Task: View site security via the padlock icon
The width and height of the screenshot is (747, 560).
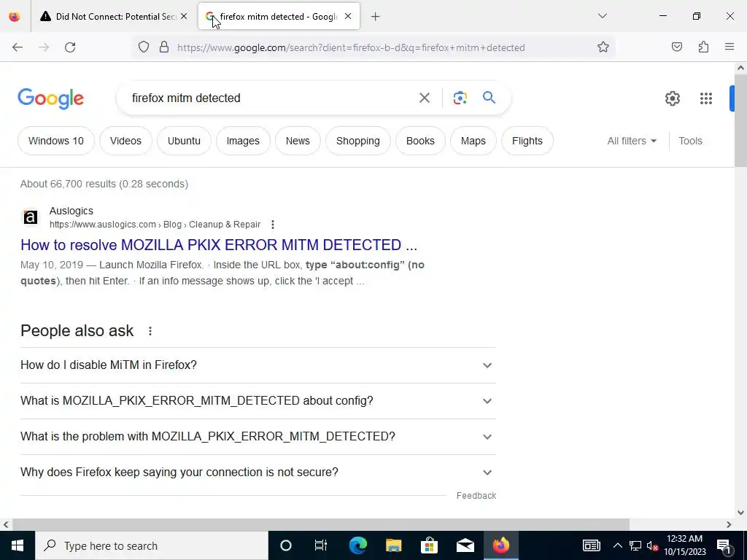Action: tap(164, 47)
